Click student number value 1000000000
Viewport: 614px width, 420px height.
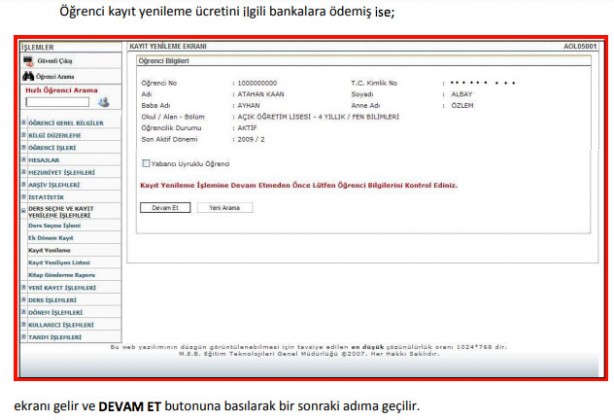257,83
